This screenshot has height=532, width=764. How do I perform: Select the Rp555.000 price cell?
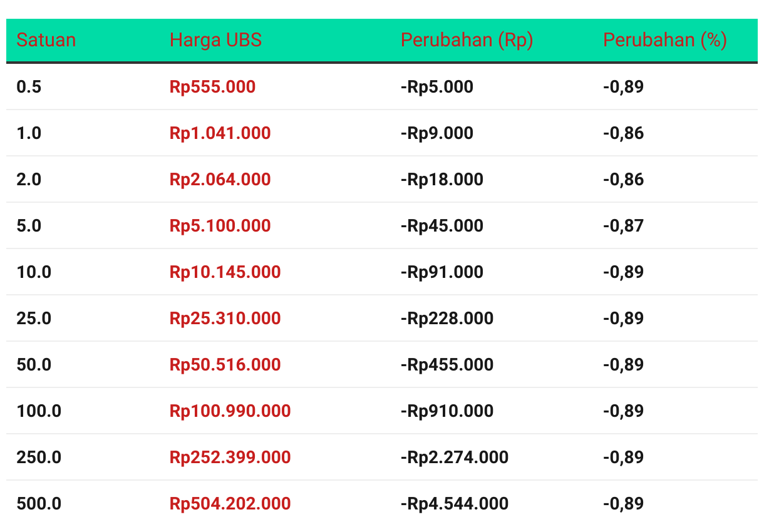click(212, 86)
